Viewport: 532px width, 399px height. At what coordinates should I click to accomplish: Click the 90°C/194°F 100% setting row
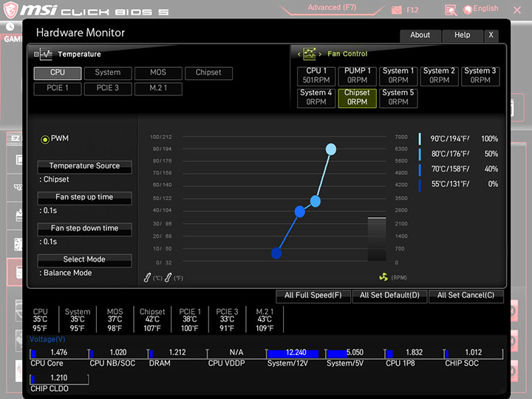click(x=458, y=139)
